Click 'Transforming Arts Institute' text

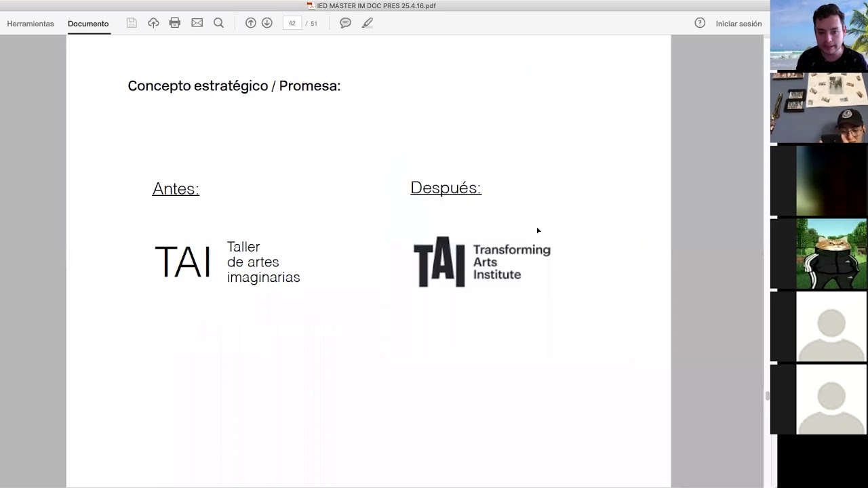(511, 262)
